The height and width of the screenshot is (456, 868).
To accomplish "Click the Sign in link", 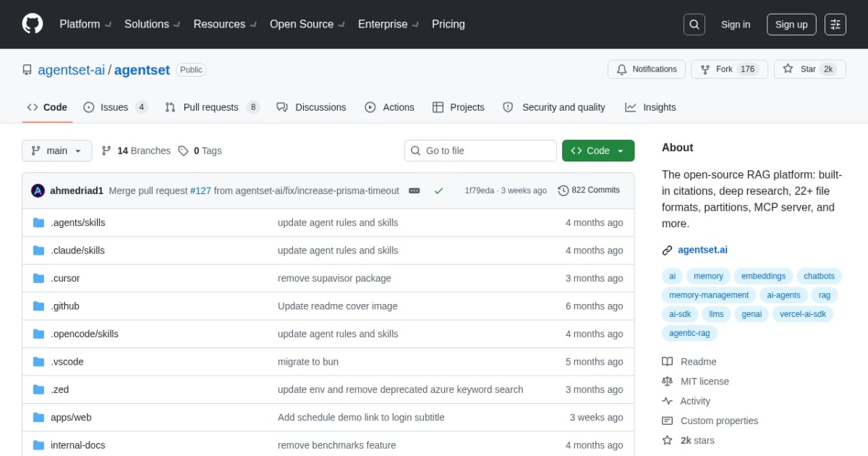I will click(736, 25).
